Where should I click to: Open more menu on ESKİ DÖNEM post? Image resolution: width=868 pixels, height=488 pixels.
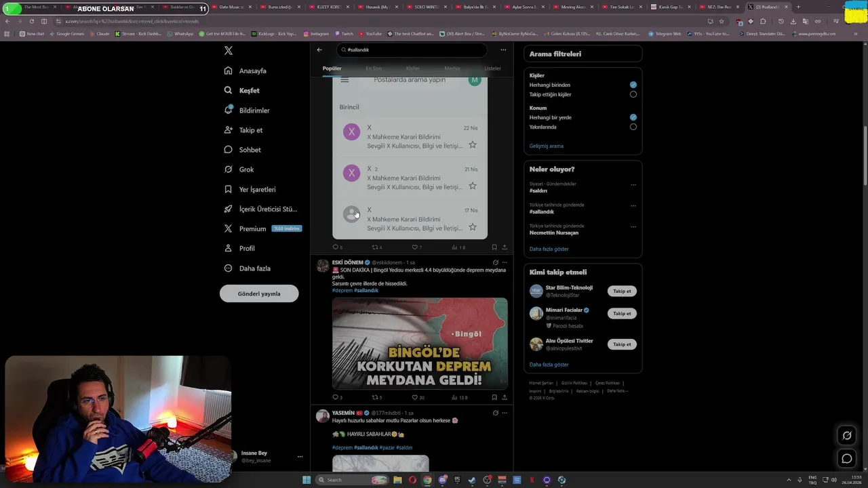coord(505,262)
